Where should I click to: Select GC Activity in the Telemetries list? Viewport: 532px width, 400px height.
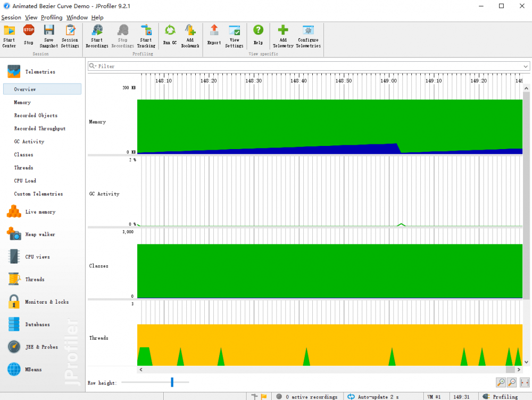point(29,142)
